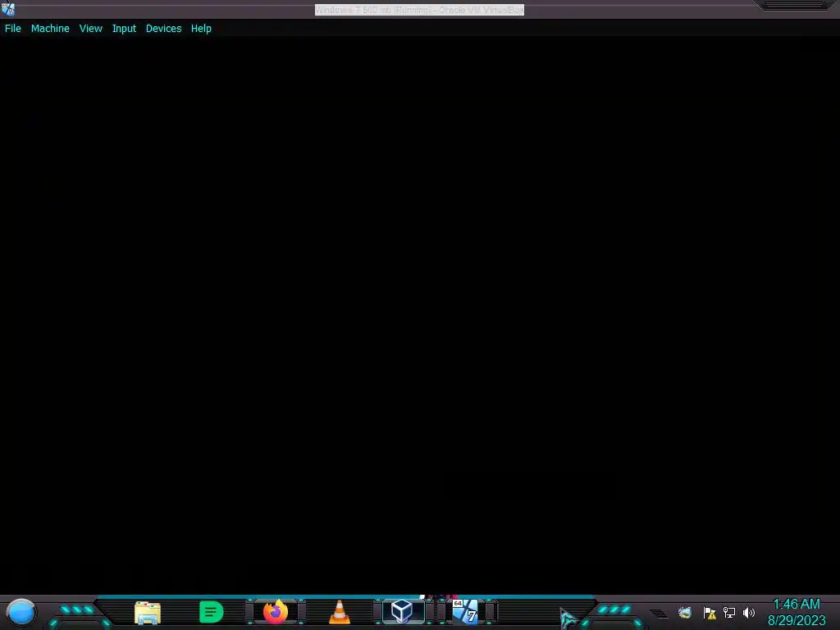Image resolution: width=840 pixels, height=630 pixels.
Task: Open the Windows Start orb
Action: pos(21,613)
